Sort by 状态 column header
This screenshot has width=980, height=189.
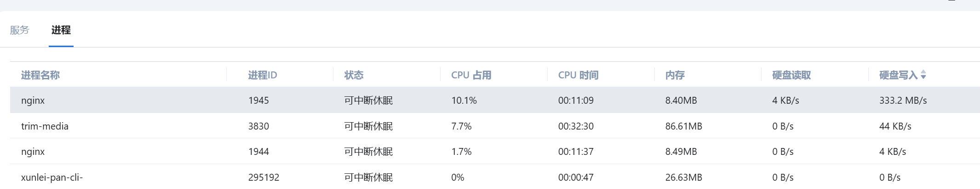tap(354, 75)
